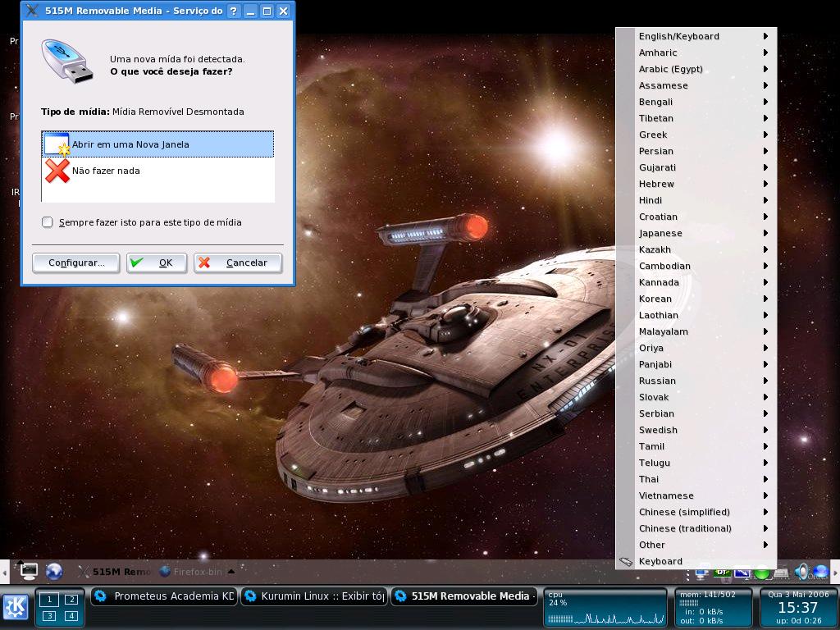Click the Configurar... button
The image size is (840, 630).
click(x=76, y=263)
